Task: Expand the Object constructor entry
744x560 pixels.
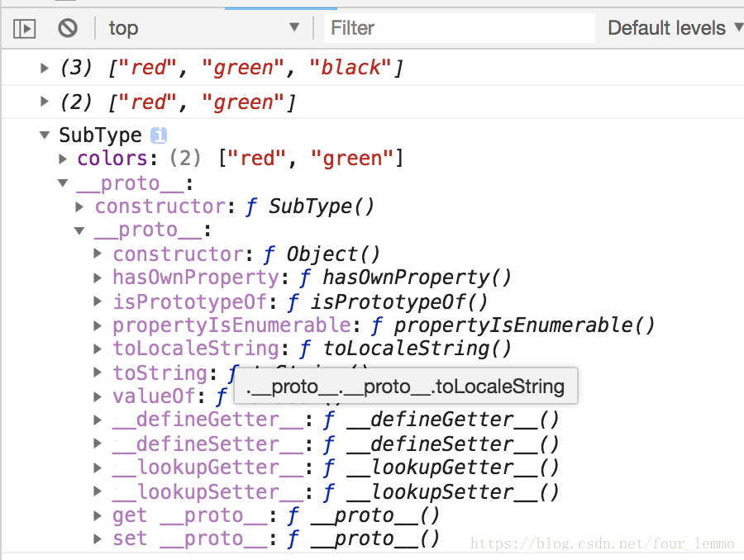Action: [x=98, y=254]
